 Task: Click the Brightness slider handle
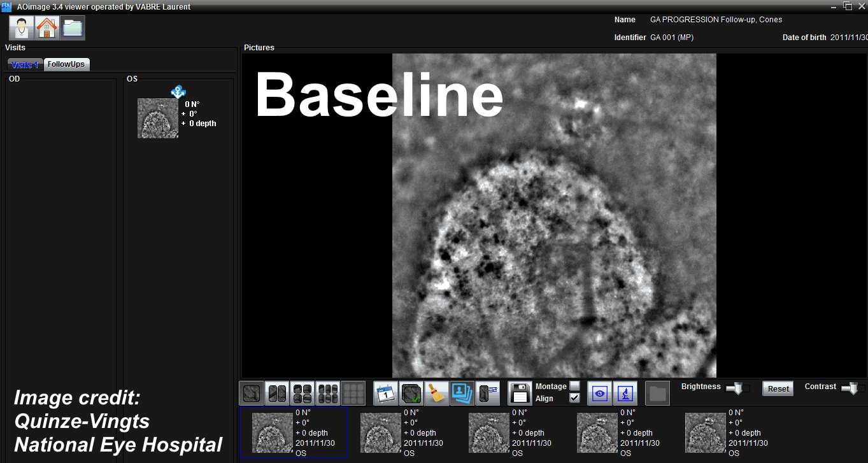pos(738,388)
